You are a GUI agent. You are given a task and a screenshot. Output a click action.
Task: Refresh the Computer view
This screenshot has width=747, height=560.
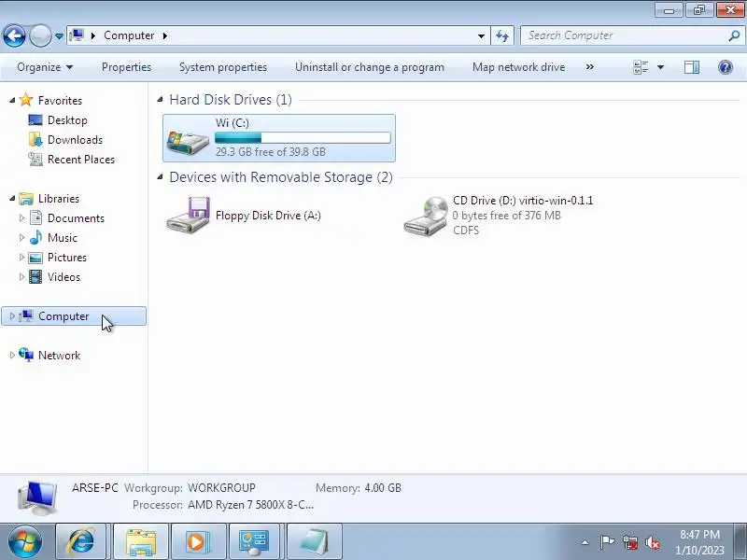(x=502, y=35)
